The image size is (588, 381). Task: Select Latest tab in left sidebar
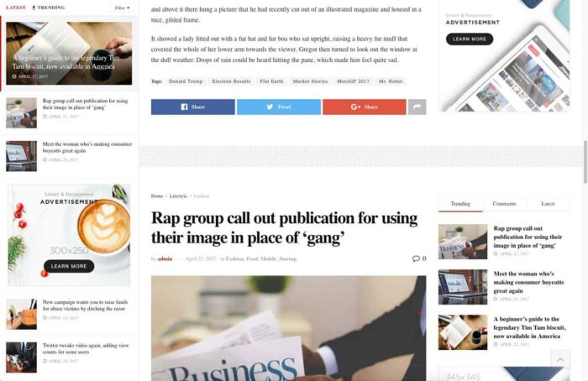16,7
